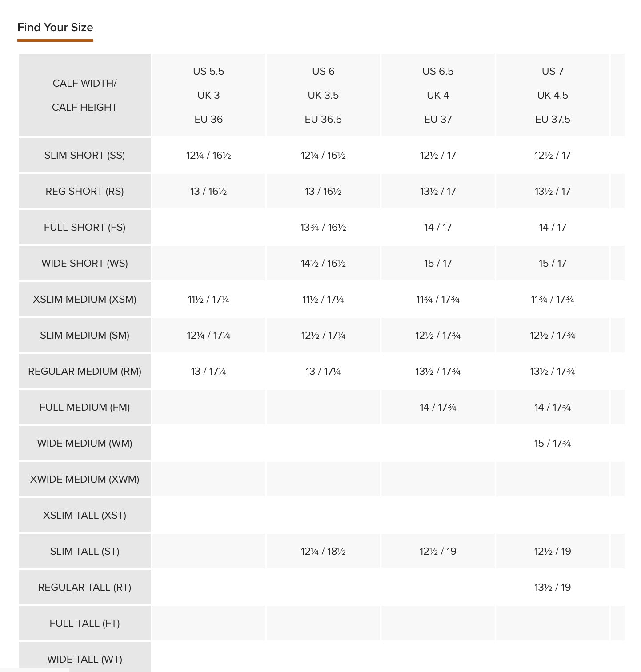This screenshot has height=672, width=641.
Task: Select the XSlim Medium (XSM) row label
Action: tap(84, 299)
